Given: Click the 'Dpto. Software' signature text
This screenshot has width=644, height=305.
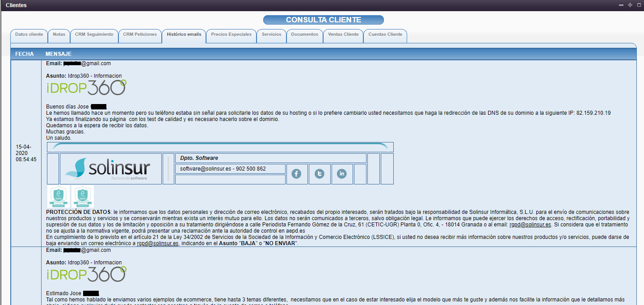Looking at the screenshot, I should tap(199, 158).
